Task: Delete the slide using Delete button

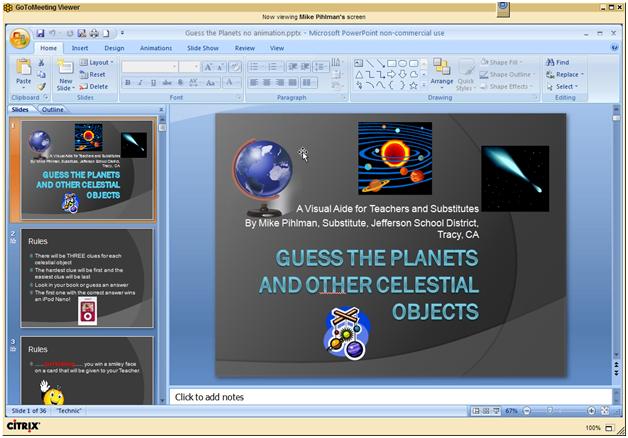Action: tap(94, 86)
